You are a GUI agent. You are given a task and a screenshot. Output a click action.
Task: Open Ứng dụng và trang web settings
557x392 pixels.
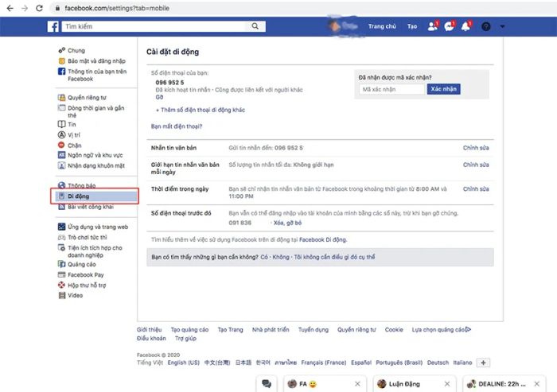pos(98,227)
